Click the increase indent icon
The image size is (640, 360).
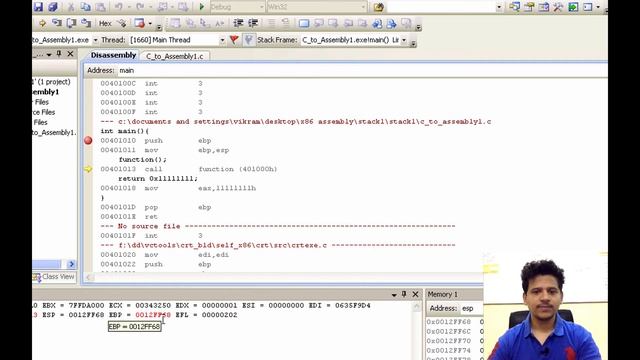click(253, 23)
